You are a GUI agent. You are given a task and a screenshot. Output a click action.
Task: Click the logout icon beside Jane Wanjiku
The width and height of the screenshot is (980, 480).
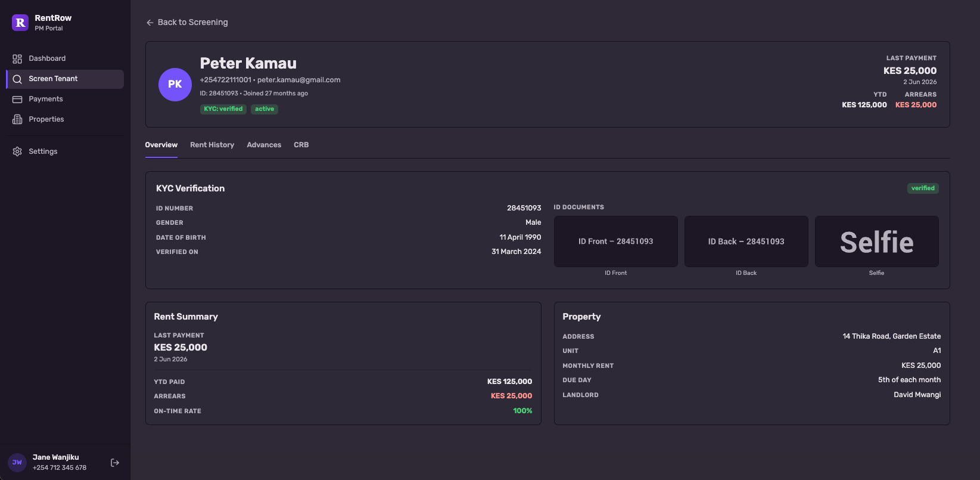[115, 463]
